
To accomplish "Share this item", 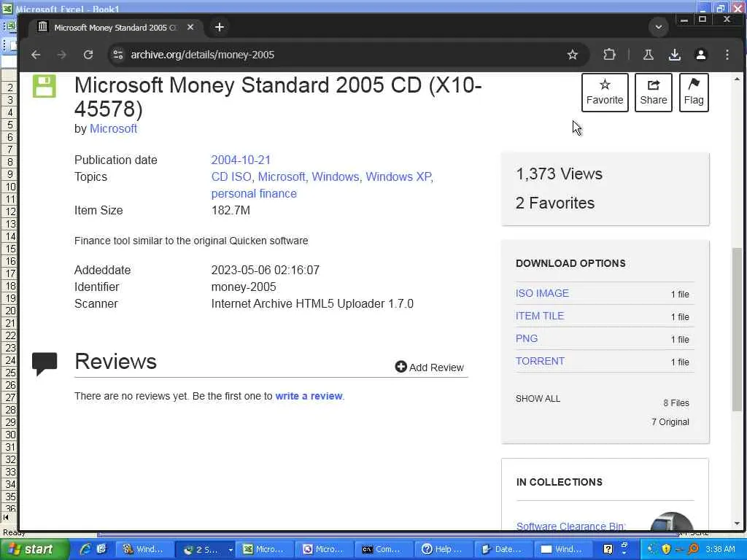I will click(653, 93).
